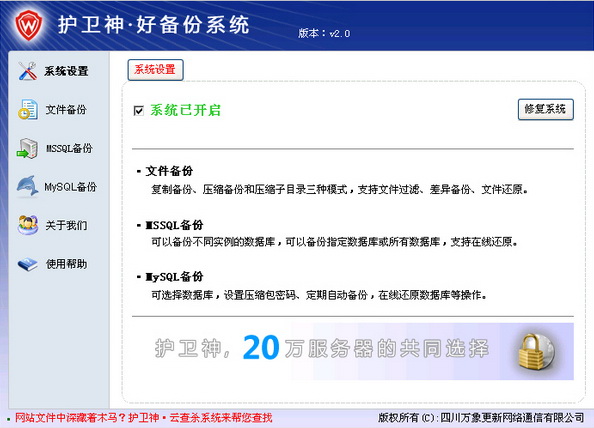Image resolution: width=594 pixels, height=428 pixels.
Task: Click the 护卫神 20万服务器 banner
Action: (x=353, y=351)
